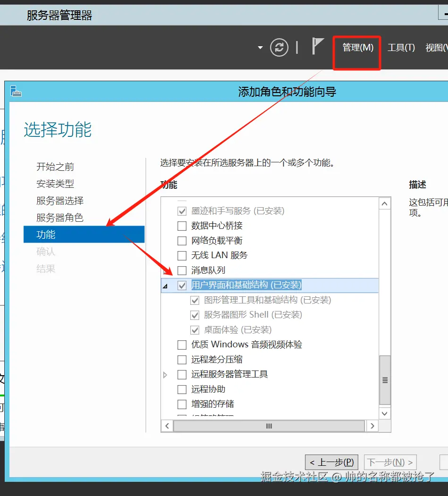Expand 远程服务器管理工具 tree node
Screen dimensions: 448x496
point(165,375)
